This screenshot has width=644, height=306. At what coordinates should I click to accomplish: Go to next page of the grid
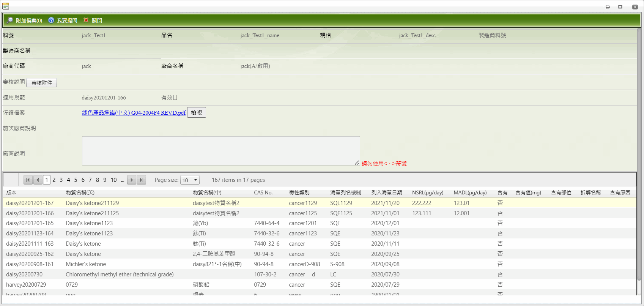132,180
